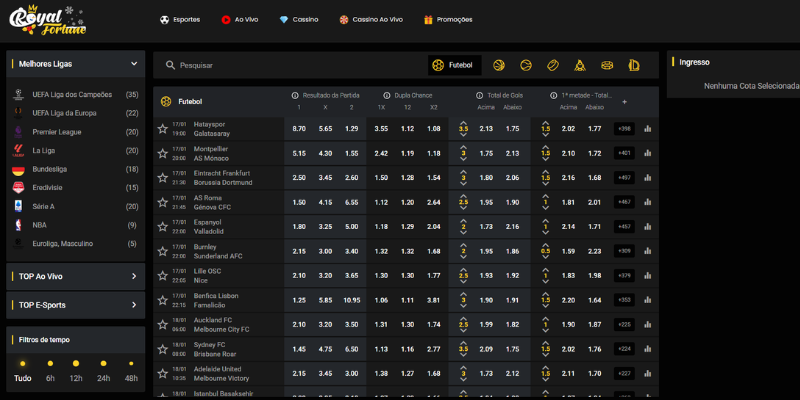Star the Burnley vs Sunderland AFC match
Screen dimensions: 800x400
click(162, 251)
